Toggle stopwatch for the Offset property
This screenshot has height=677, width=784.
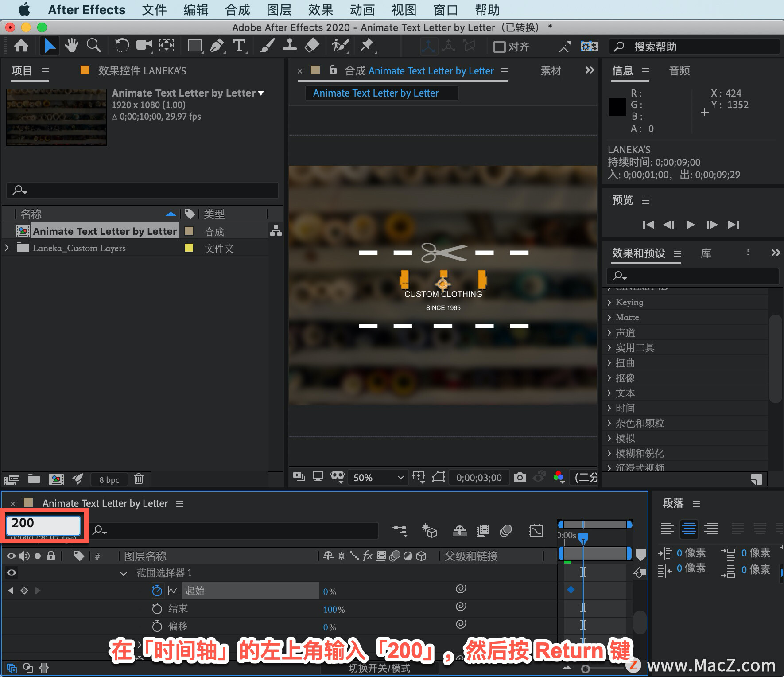(157, 626)
